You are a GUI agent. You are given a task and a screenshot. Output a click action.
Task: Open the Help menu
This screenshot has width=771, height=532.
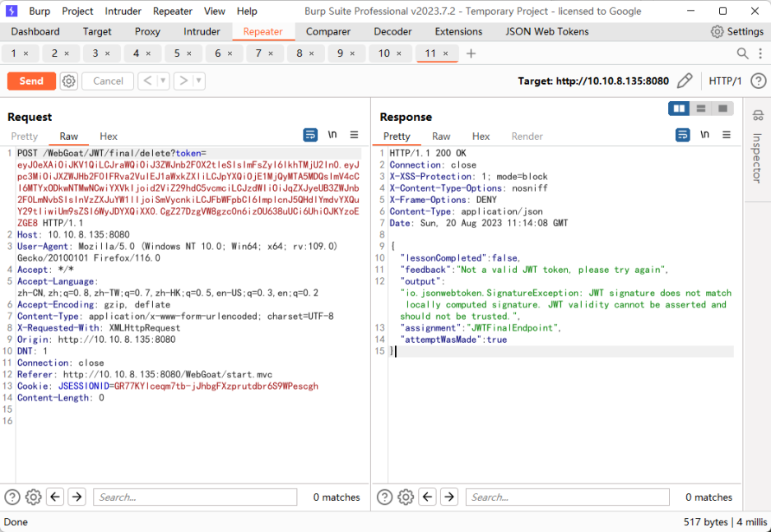click(x=247, y=11)
